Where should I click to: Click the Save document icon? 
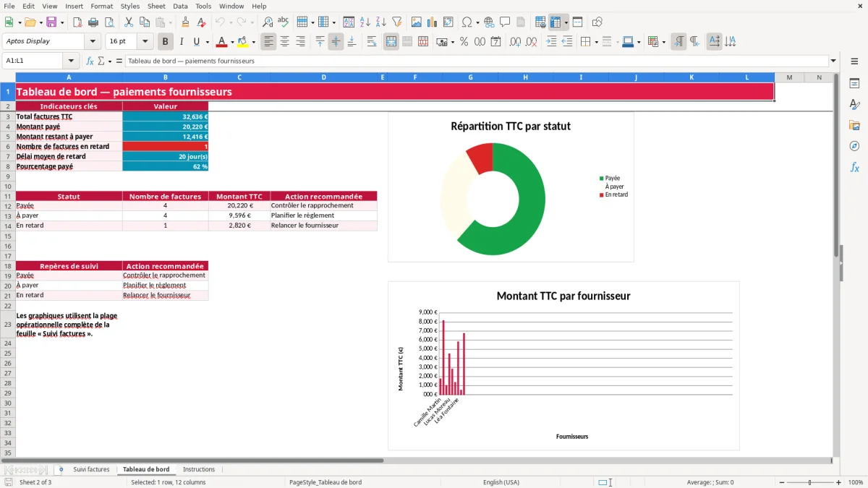click(x=51, y=22)
